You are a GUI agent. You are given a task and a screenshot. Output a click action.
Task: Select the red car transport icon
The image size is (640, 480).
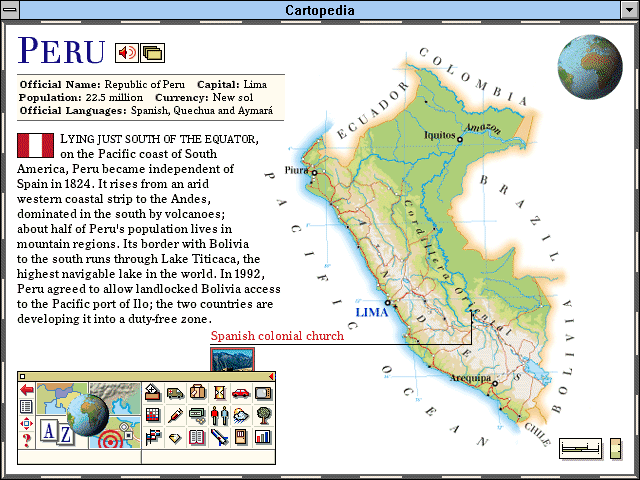coord(241,393)
